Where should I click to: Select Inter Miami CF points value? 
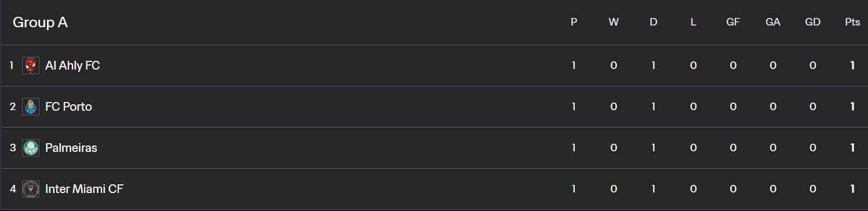click(852, 189)
